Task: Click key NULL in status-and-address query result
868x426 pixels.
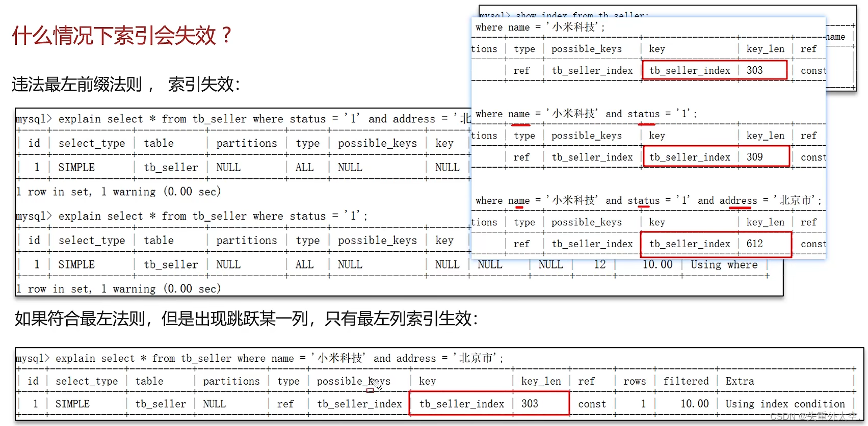Action: (447, 167)
